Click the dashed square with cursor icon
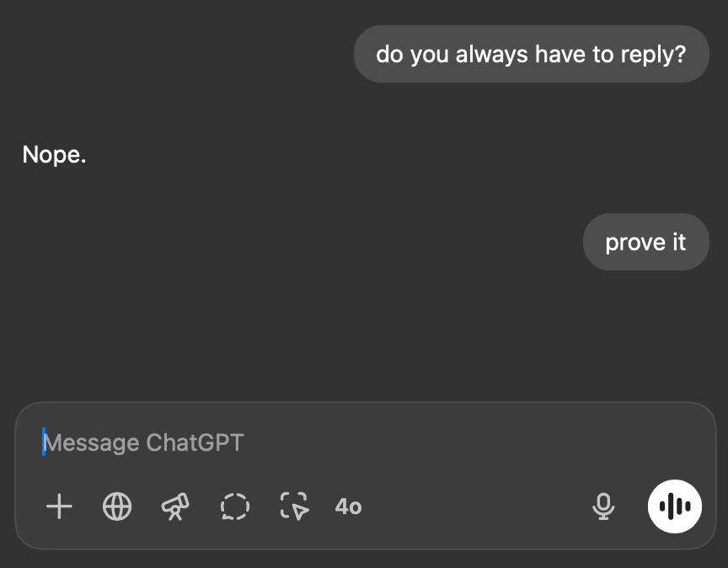728x568 pixels. point(294,506)
